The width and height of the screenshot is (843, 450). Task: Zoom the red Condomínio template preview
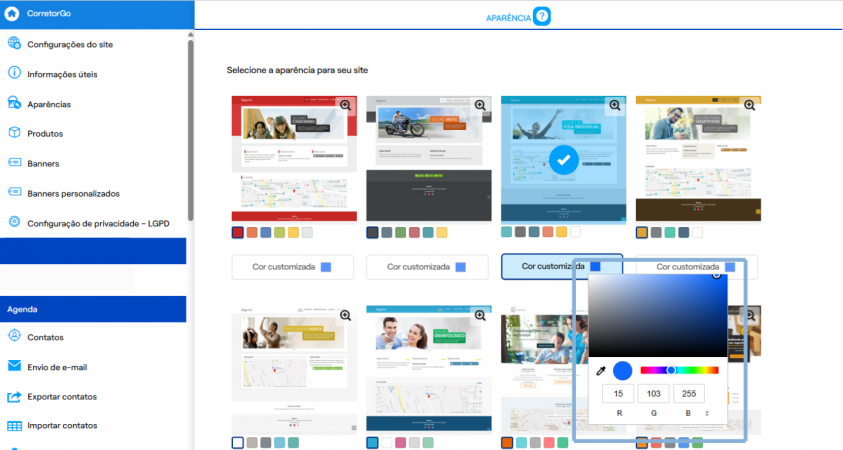pos(345,105)
